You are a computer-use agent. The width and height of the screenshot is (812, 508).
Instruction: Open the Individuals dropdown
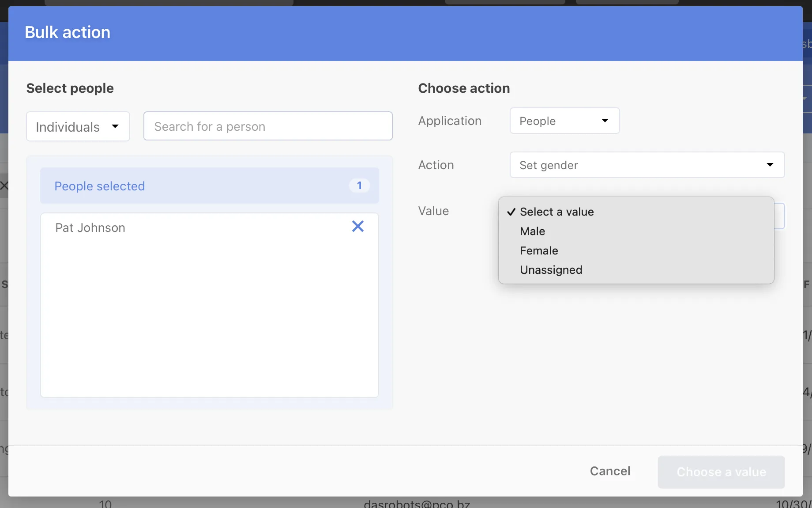(78, 127)
